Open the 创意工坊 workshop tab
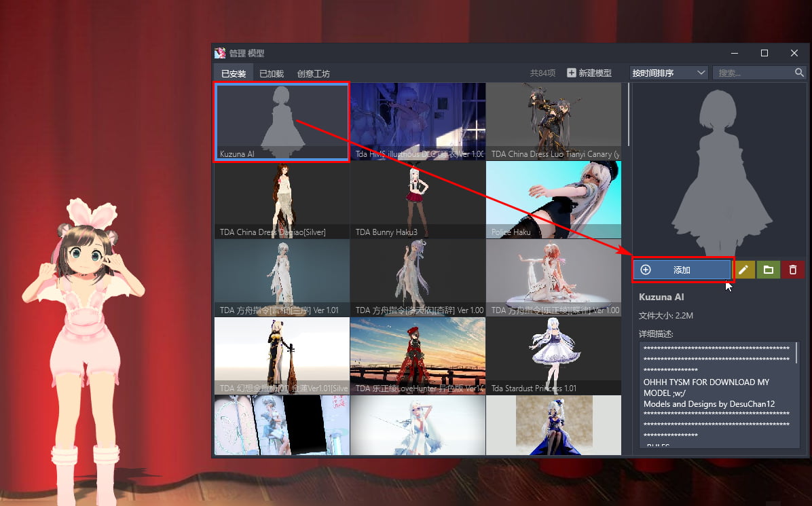 point(314,73)
